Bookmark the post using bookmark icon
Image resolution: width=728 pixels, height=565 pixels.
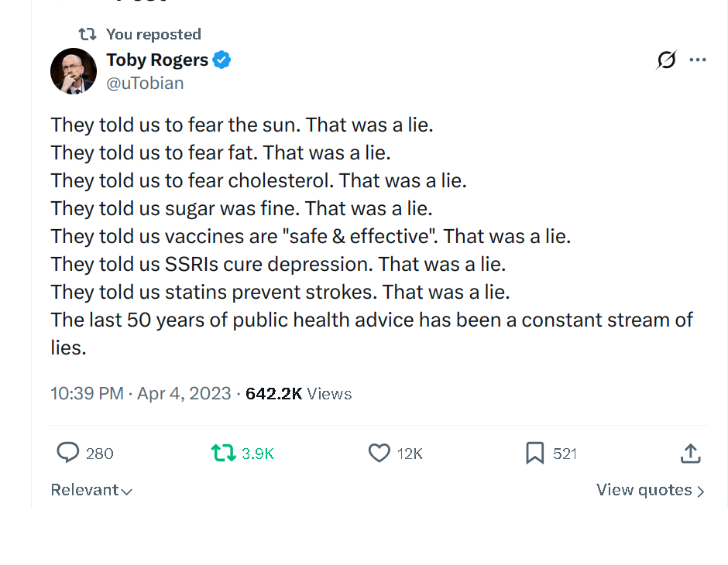535,453
